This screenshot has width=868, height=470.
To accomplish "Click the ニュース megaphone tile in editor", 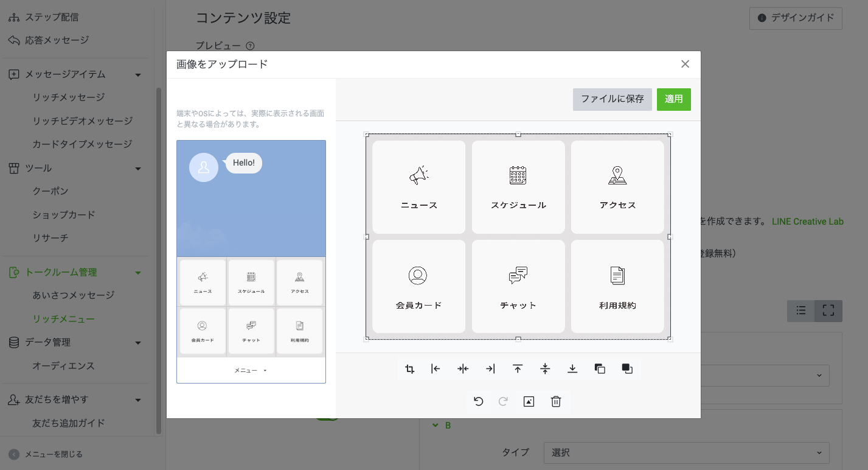I will (x=418, y=187).
